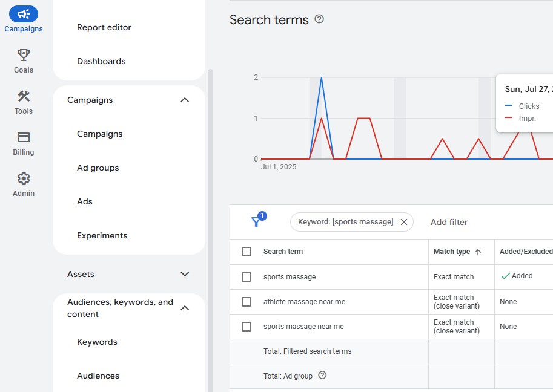Open Billing card icon
The width and height of the screenshot is (553, 392).
coord(24,137)
